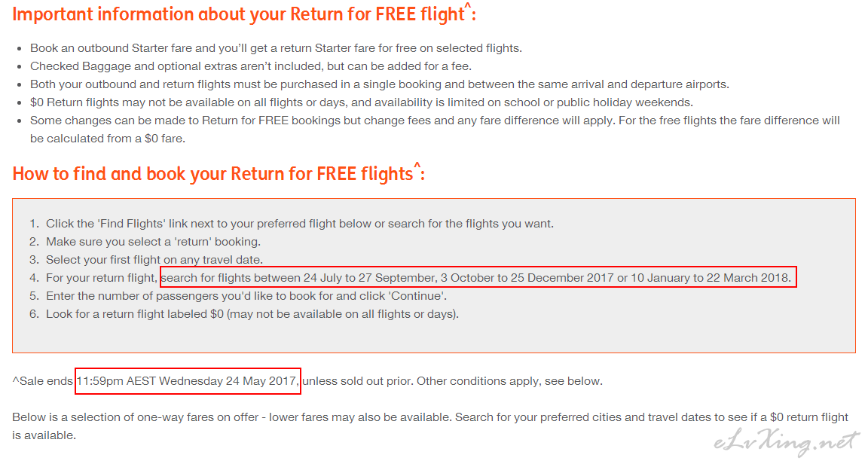Click the 'Important information about your Return' heading

coord(243,14)
